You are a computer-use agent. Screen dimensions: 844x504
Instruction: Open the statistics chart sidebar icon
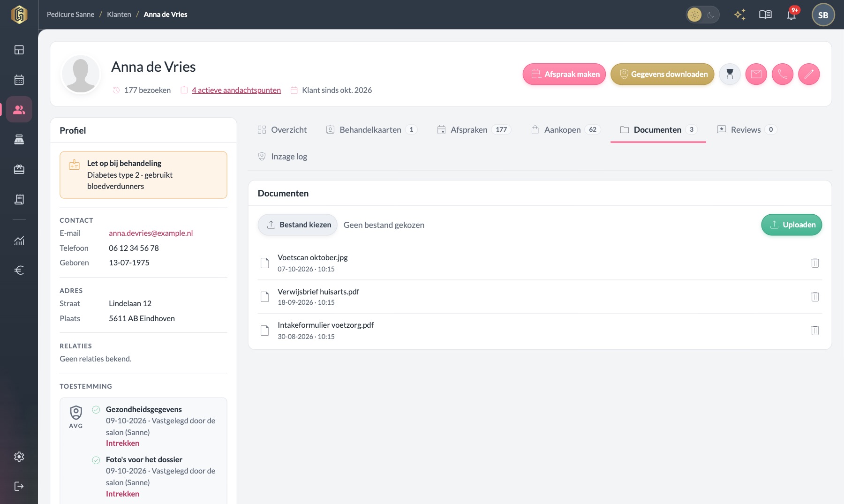pyautogui.click(x=19, y=241)
